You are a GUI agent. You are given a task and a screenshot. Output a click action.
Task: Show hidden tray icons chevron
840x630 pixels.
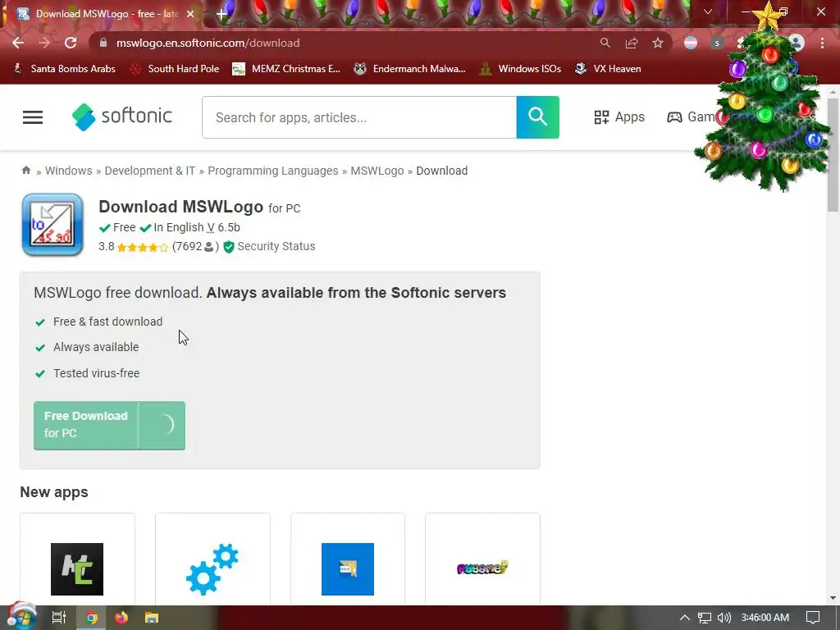[685, 618]
